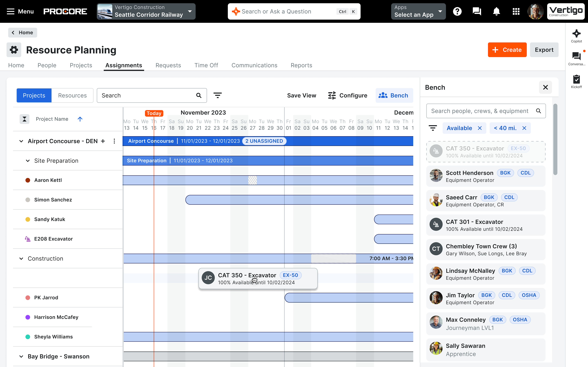Open the Help question mark icon
This screenshot has width=588, height=367.
[457, 11]
